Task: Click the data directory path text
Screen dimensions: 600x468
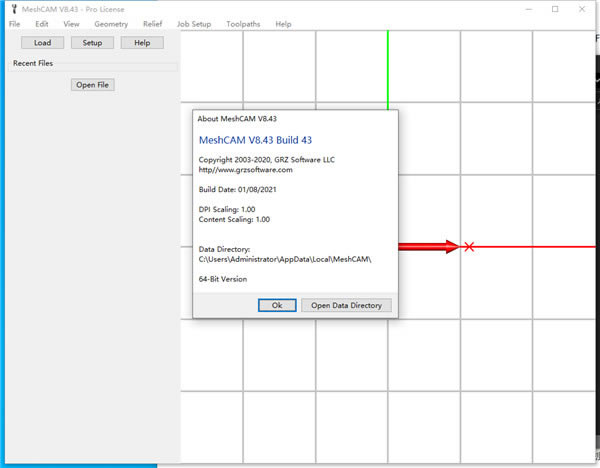Action: pos(285,259)
